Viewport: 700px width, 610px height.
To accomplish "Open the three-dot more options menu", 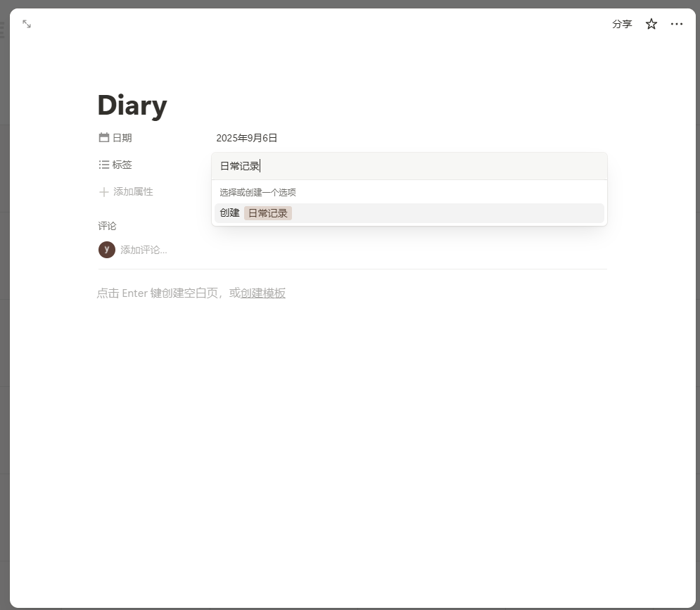I will pos(676,24).
